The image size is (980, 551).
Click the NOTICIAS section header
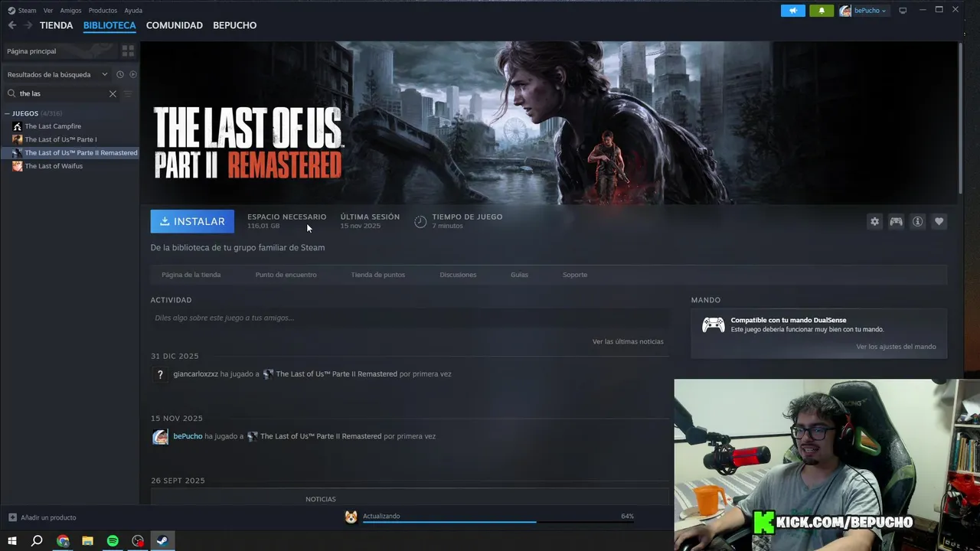pyautogui.click(x=320, y=499)
